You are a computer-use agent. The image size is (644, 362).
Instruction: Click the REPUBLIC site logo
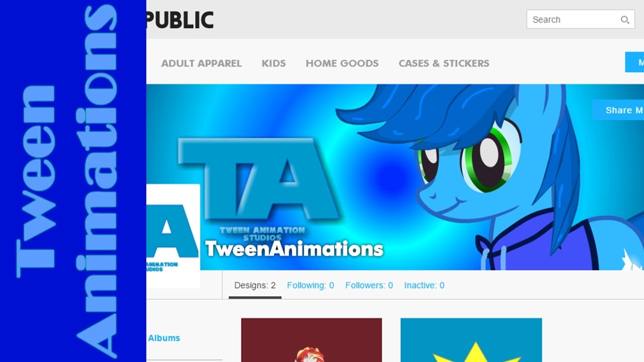(180, 20)
